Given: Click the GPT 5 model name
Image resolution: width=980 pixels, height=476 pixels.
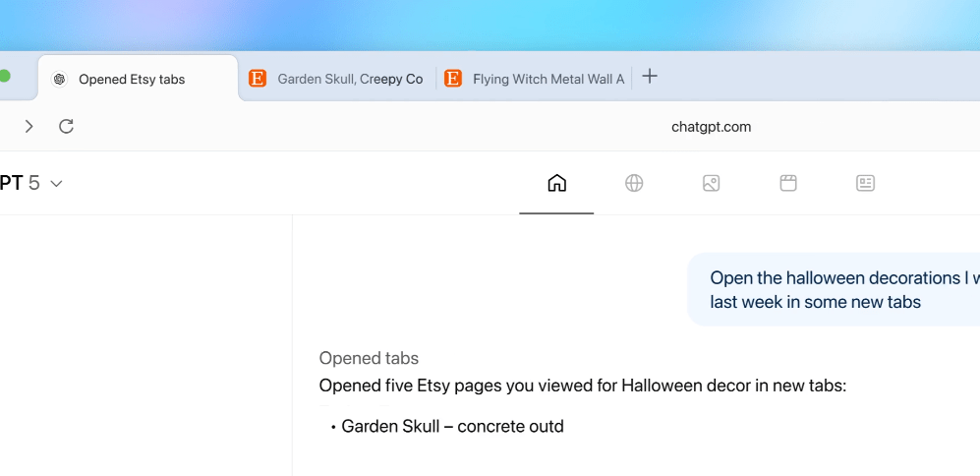Looking at the screenshot, I should click(20, 183).
